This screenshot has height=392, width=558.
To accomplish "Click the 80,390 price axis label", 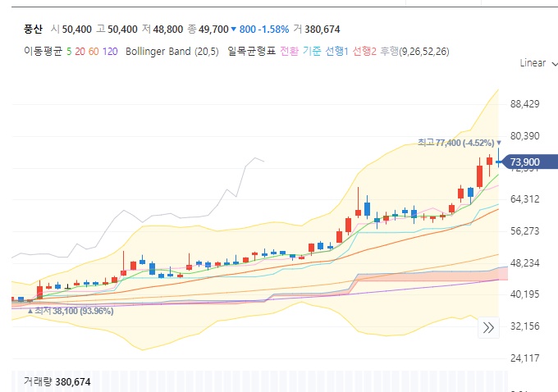I will [x=525, y=136].
